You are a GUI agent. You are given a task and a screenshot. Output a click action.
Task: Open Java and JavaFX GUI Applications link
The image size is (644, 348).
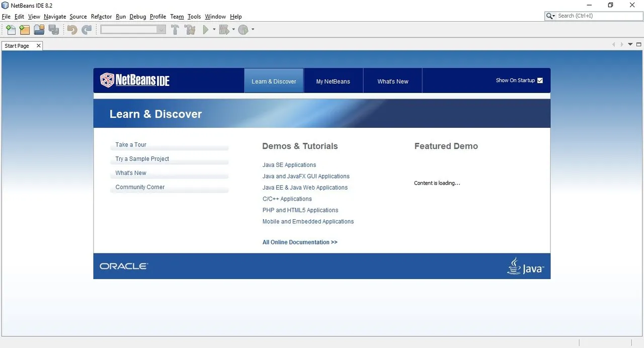tap(306, 177)
